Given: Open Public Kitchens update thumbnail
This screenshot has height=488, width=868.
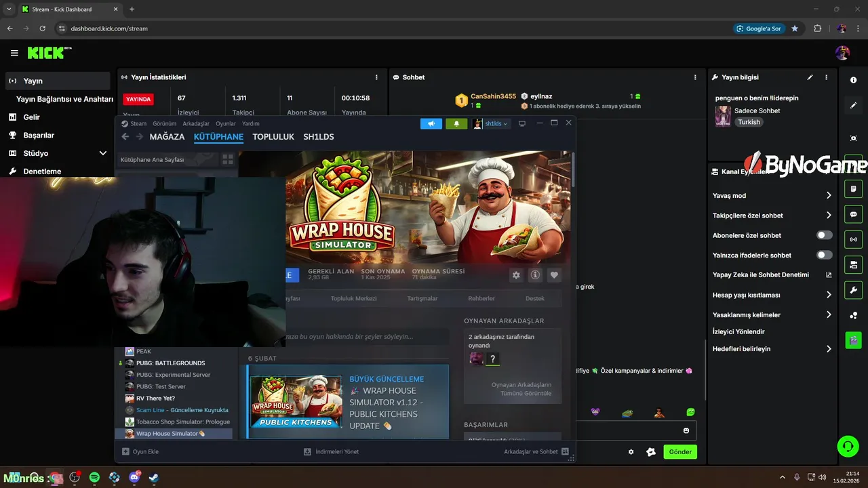Looking at the screenshot, I should point(296,401).
